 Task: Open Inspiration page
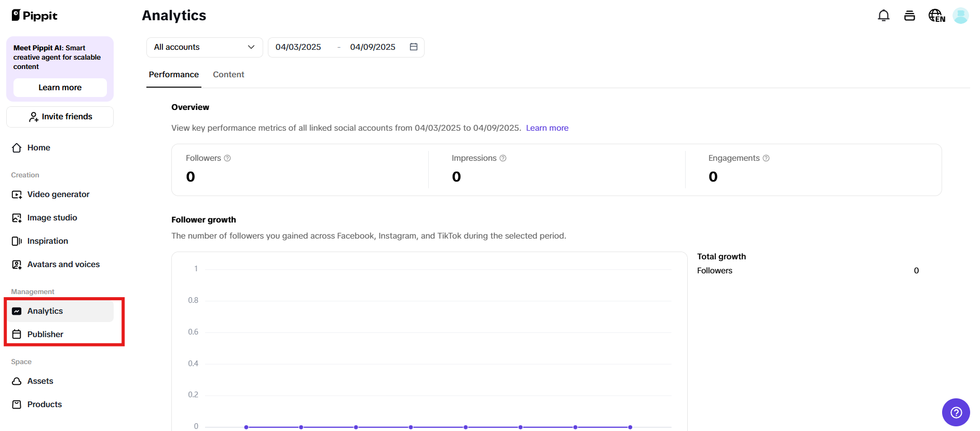pos(60,241)
